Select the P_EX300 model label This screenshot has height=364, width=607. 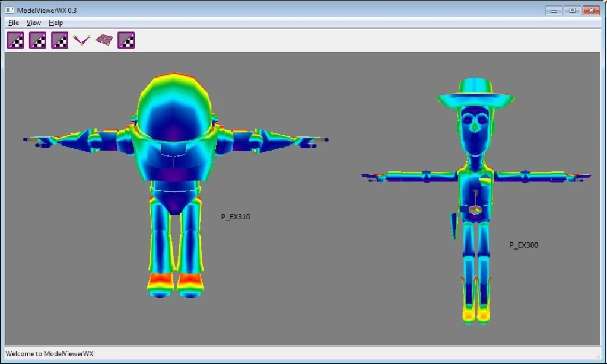click(x=523, y=245)
